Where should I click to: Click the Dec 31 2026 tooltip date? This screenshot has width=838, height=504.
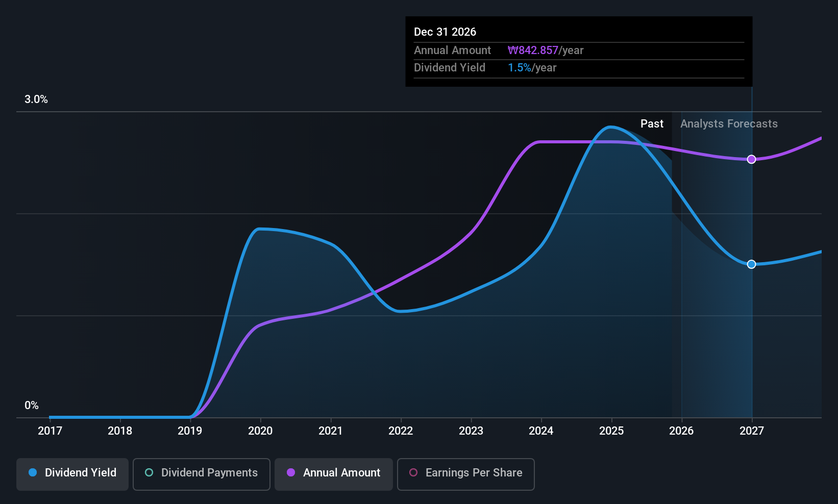coord(445,32)
